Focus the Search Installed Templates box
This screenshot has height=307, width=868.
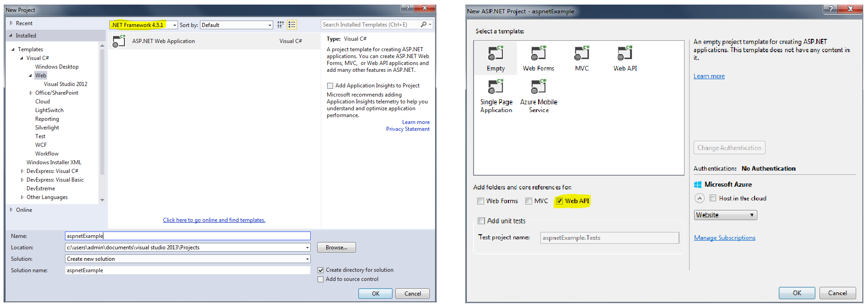(x=370, y=25)
